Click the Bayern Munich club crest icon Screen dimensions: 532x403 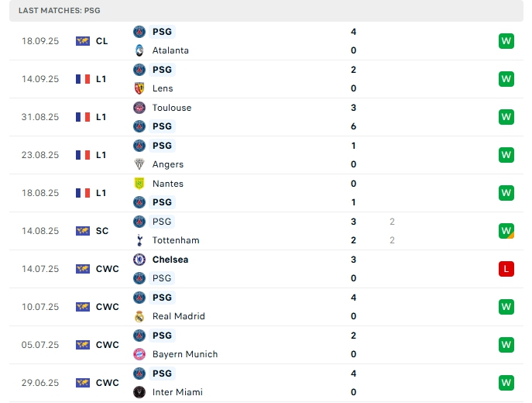[x=139, y=354]
